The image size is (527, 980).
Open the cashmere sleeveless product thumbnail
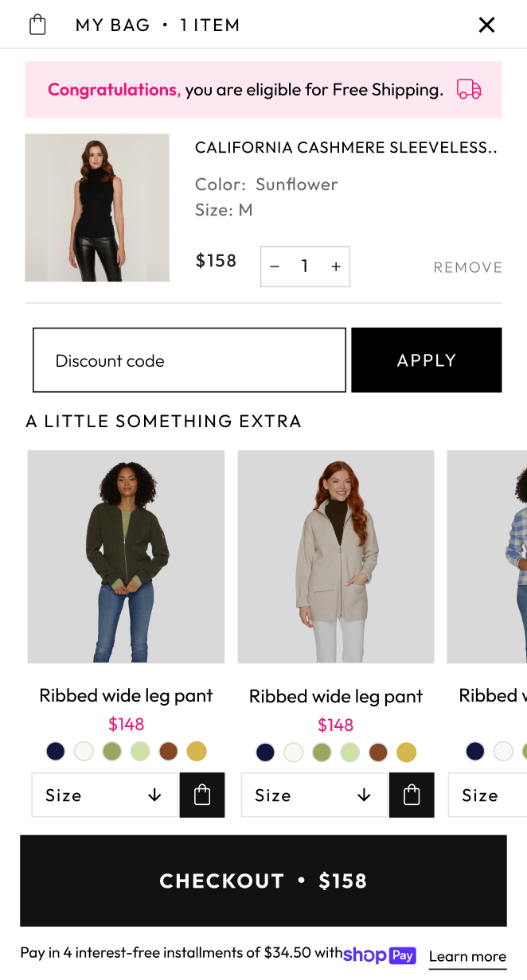97,208
